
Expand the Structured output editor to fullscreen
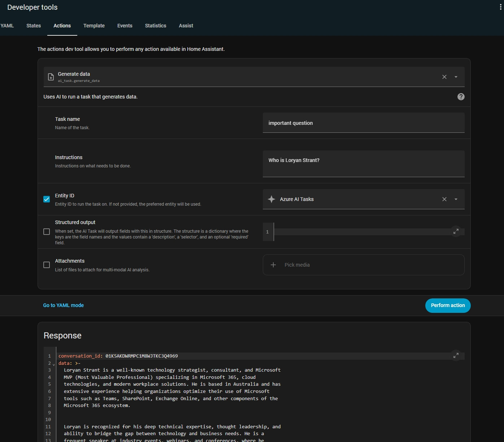coord(456,231)
